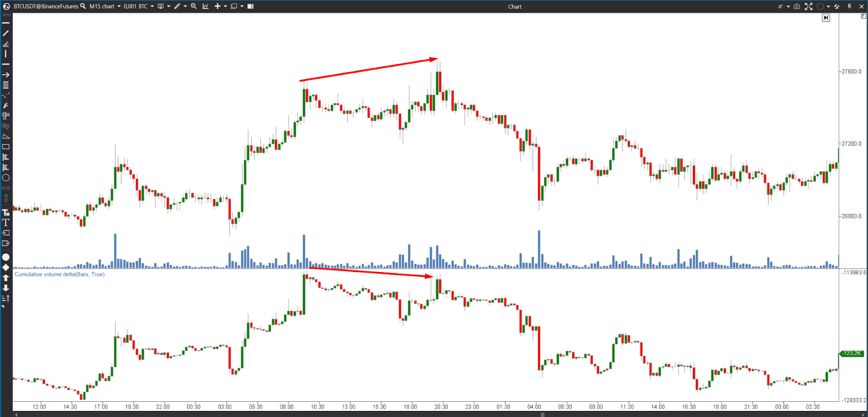Toggle the F button on price axis
The width and height of the screenshot is (868, 417).
coord(863,16)
